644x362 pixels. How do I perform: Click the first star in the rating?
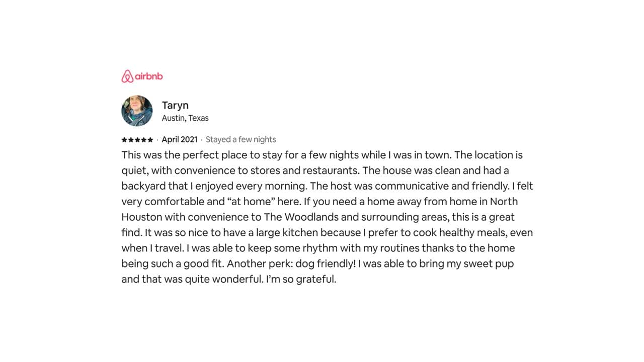point(124,140)
